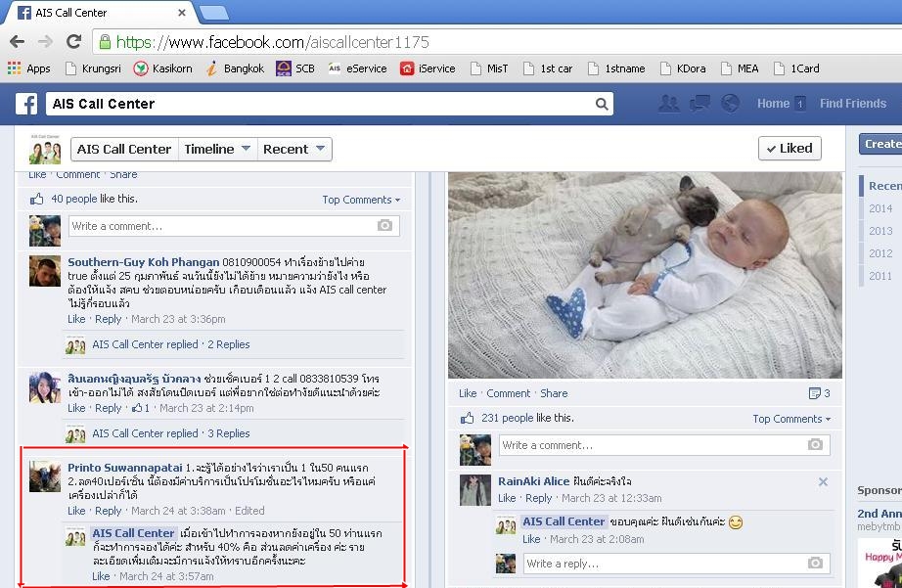
Task: Open the Kasikorn bookmark
Action: 162,68
